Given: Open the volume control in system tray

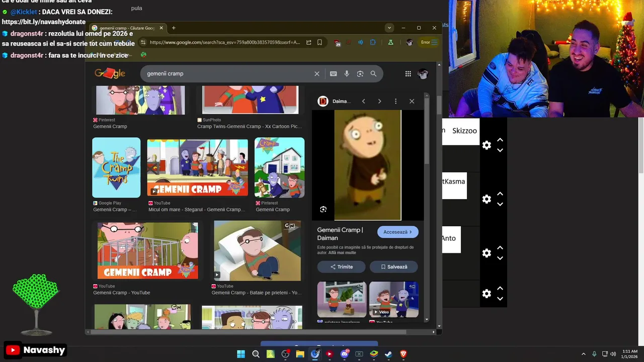Looking at the screenshot, I should coord(613,354).
